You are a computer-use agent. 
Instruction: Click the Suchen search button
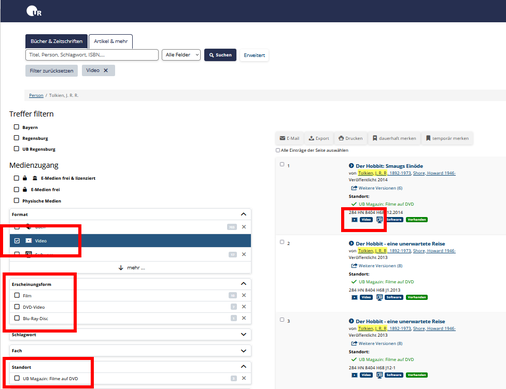pyautogui.click(x=220, y=55)
